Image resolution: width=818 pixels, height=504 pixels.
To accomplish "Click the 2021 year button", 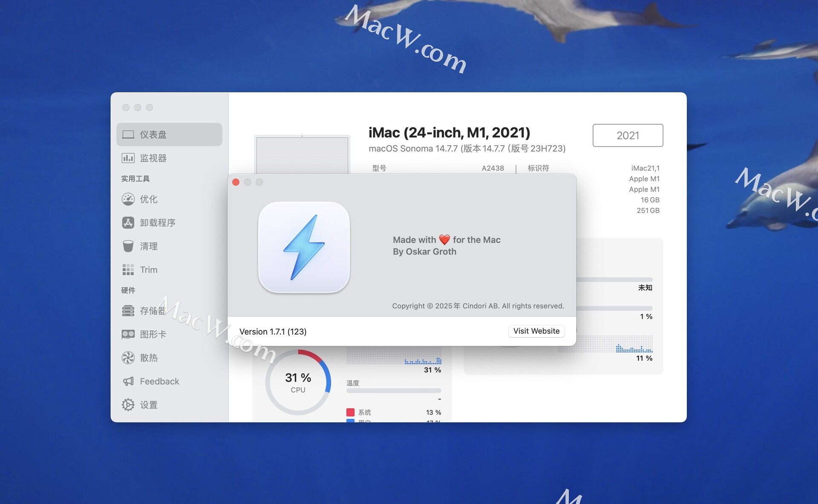I will pyautogui.click(x=628, y=135).
